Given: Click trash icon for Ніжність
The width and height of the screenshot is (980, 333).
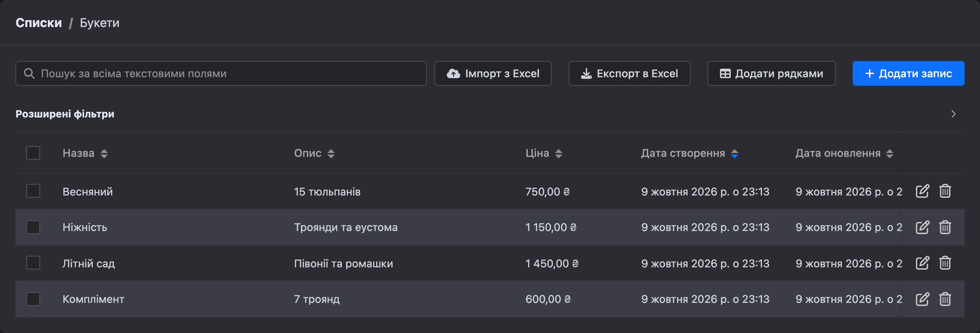Looking at the screenshot, I should point(945,227).
